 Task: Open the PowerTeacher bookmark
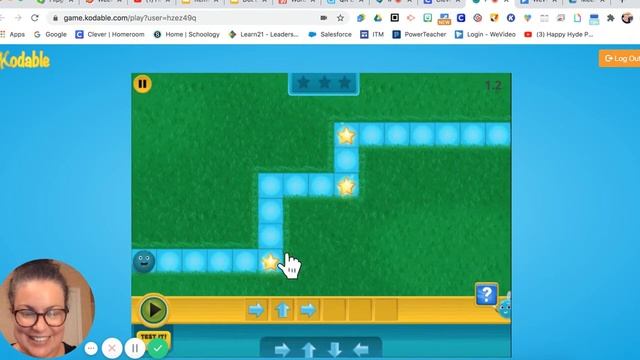(419, 35)
